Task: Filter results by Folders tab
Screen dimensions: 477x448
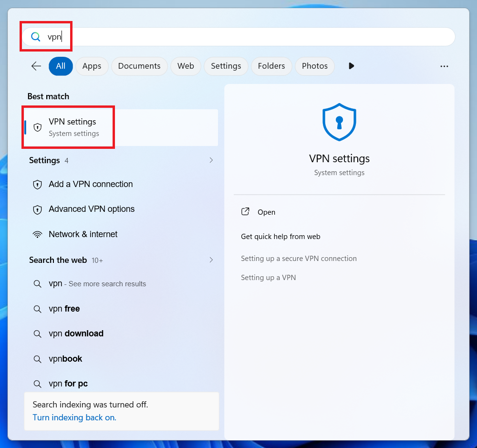Action: (x=271, y=66)
